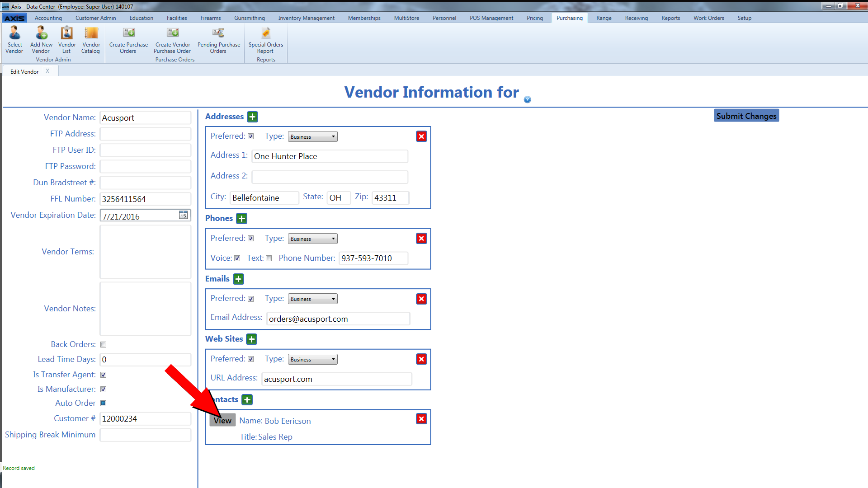Image resolution: width=868 pixels, height=488 pixels.
Task: Add a new contact with the plus icon
Action: (x=247, y=400)
